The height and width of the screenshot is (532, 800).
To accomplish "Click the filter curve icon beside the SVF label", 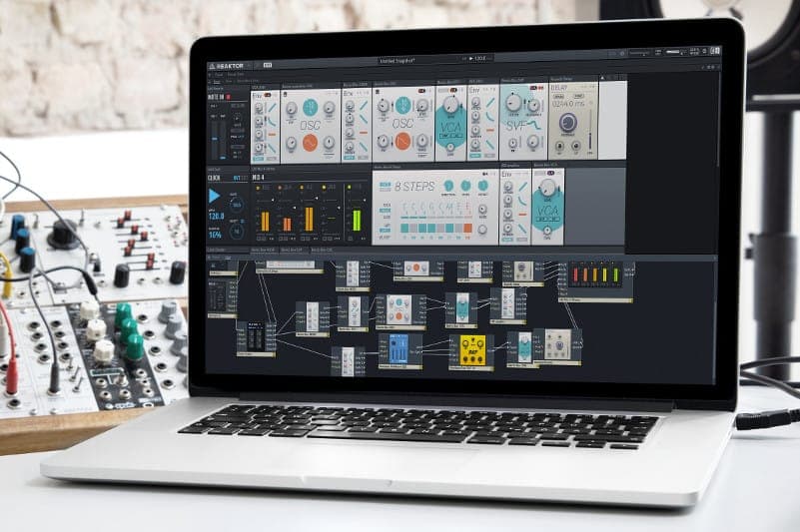I will tap(534, 126).
